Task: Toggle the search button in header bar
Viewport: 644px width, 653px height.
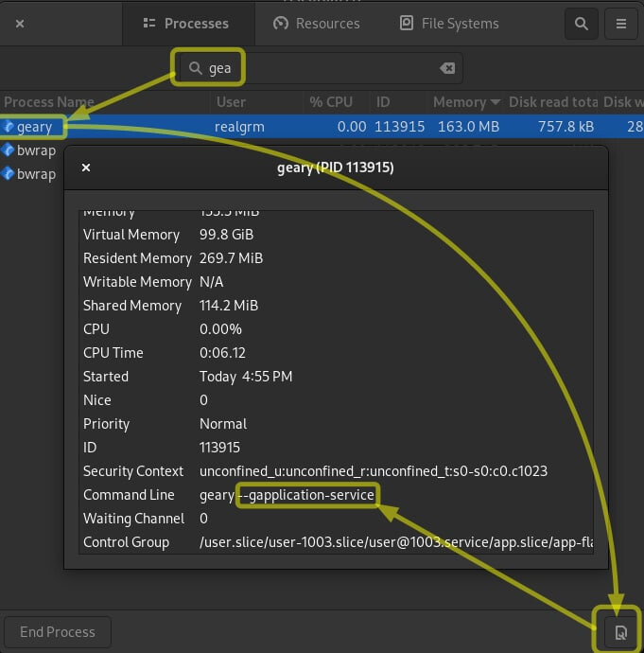Action: pyautogui.click(x=582, y=24)
